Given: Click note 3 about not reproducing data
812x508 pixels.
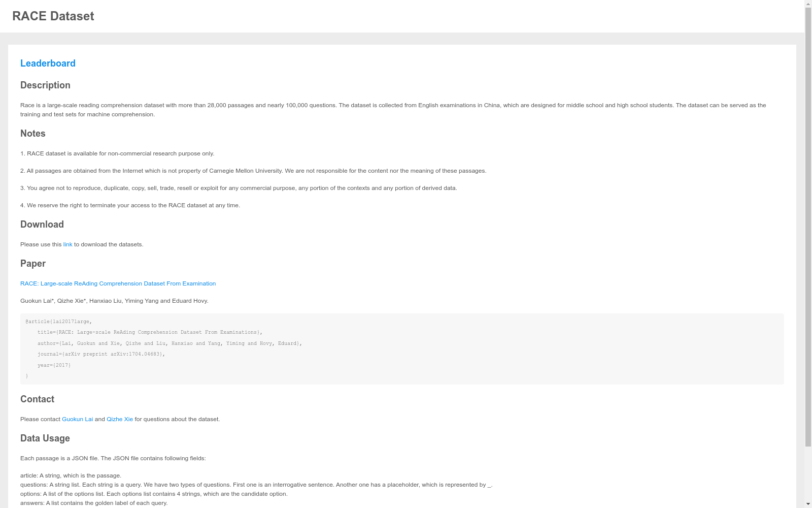Looking at the screenshot, I should pos(239,188).
